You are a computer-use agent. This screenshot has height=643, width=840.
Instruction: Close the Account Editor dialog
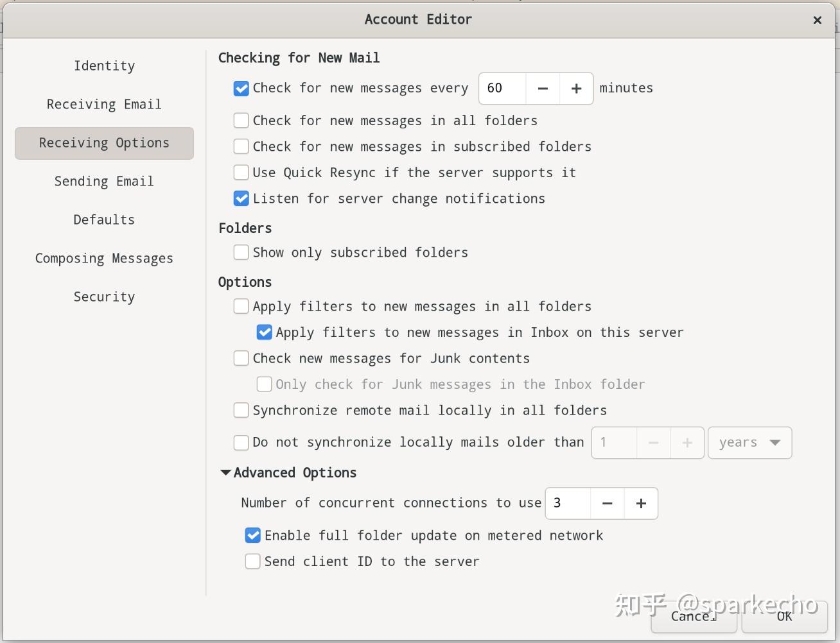point(818,20)
